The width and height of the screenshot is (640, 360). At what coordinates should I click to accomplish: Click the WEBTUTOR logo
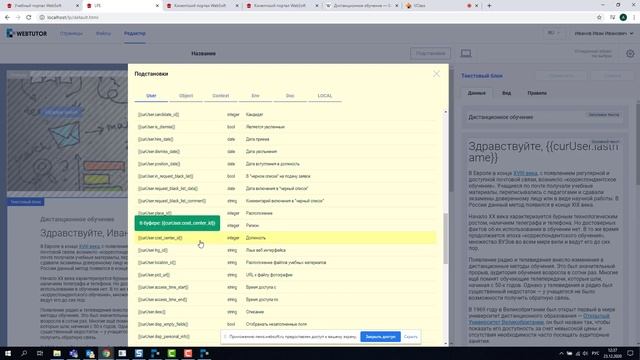point(27,33)
